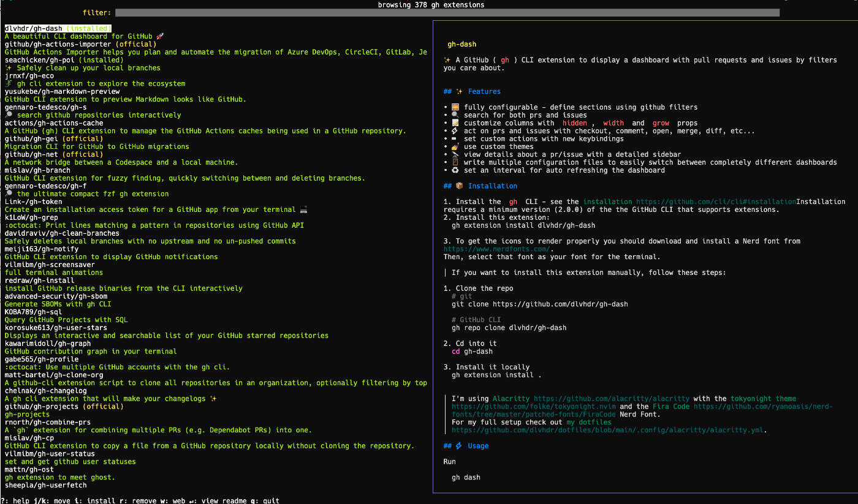Choose jrnxf/gh-eco from the list
This screenshot has width=858, height=504.
pyautogui.click(x=29, y=76)
